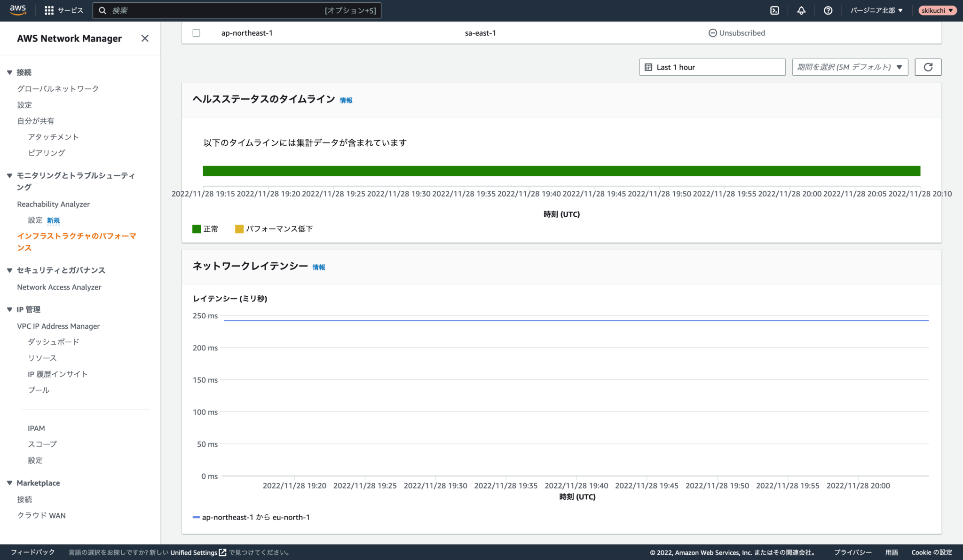Open the Last 1 hour time range

tap(712, 67)
